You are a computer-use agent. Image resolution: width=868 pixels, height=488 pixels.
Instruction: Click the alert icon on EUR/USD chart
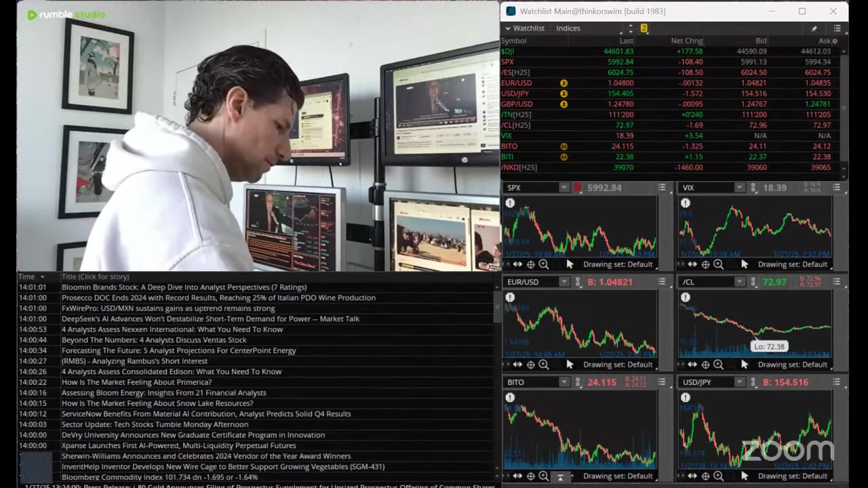click(x=510, y=298)
